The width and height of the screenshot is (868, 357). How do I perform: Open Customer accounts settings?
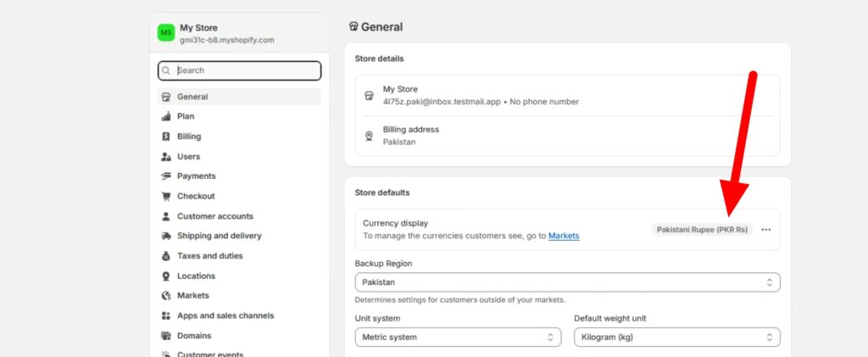pyautogui.click(x=239, y=216)
